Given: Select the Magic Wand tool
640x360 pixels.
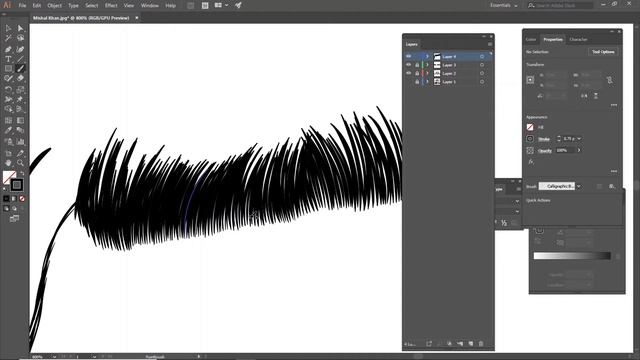Looking at the screenshot, I should coord(8,38).
